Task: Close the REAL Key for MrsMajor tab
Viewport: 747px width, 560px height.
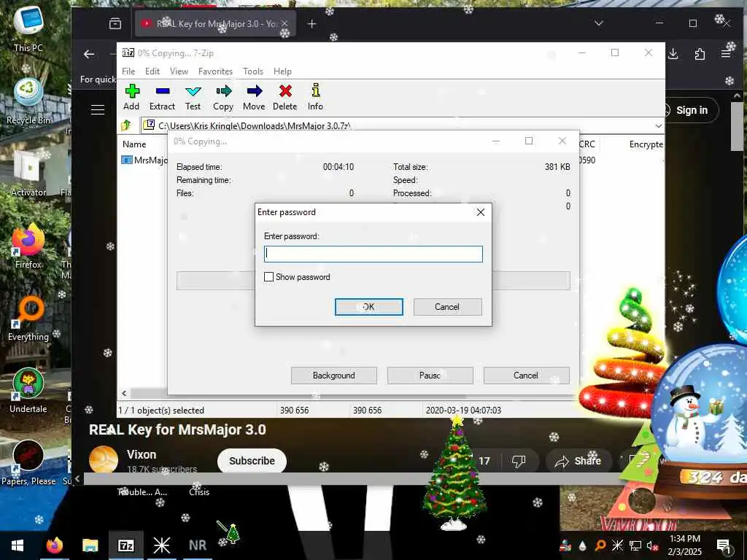Action: [x=285, y=23]
